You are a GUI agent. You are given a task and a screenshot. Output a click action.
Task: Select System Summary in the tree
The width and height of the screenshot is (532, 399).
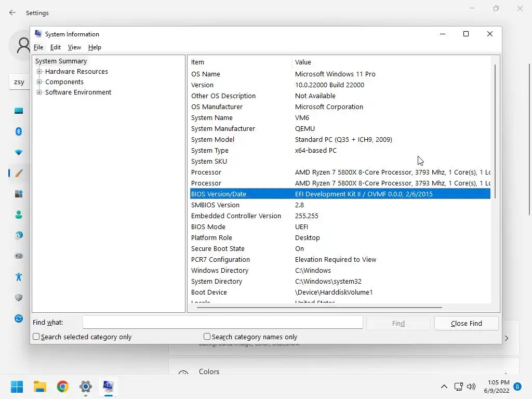click(x=61, y=61)
